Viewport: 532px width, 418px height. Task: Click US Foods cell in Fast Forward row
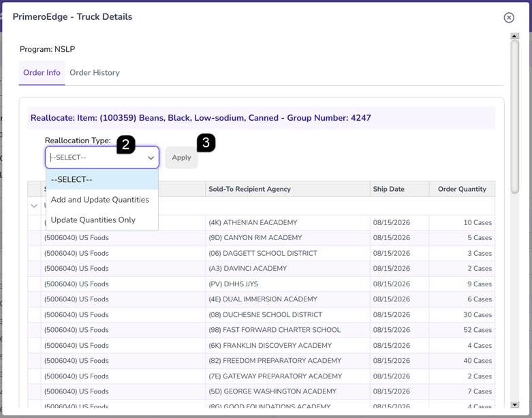tap(123, 330)
